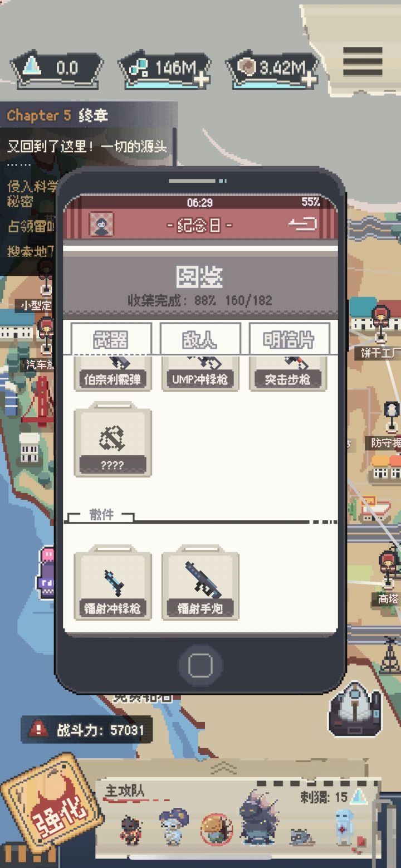This screenshot has width=401, height=868.
Task: Switch to the 明信片 tab
Action: coord(289,339)
